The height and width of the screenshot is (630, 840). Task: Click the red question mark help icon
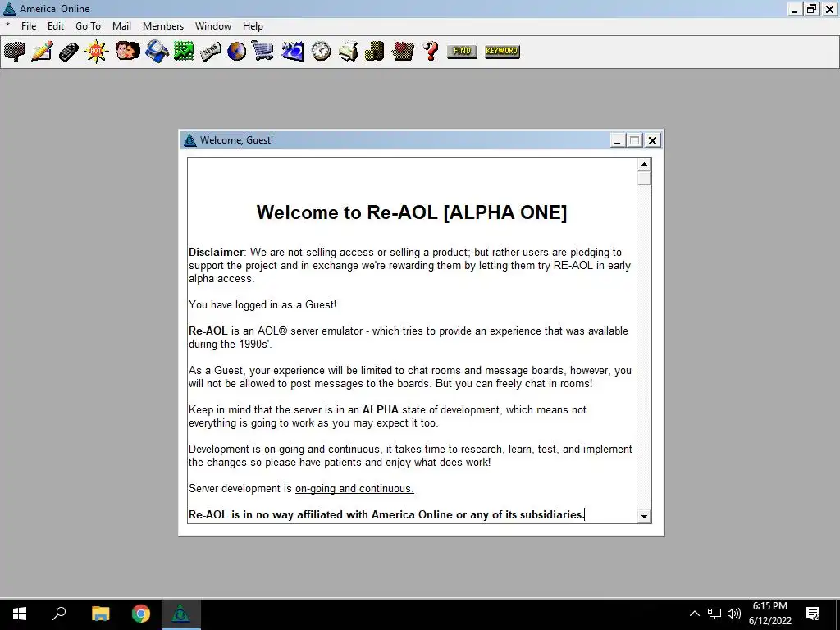click(x=431, y=52)
